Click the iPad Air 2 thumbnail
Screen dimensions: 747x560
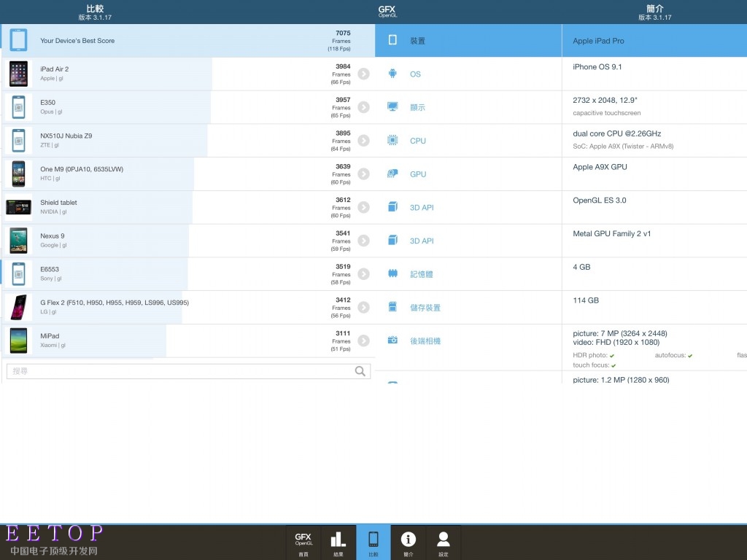18,74
